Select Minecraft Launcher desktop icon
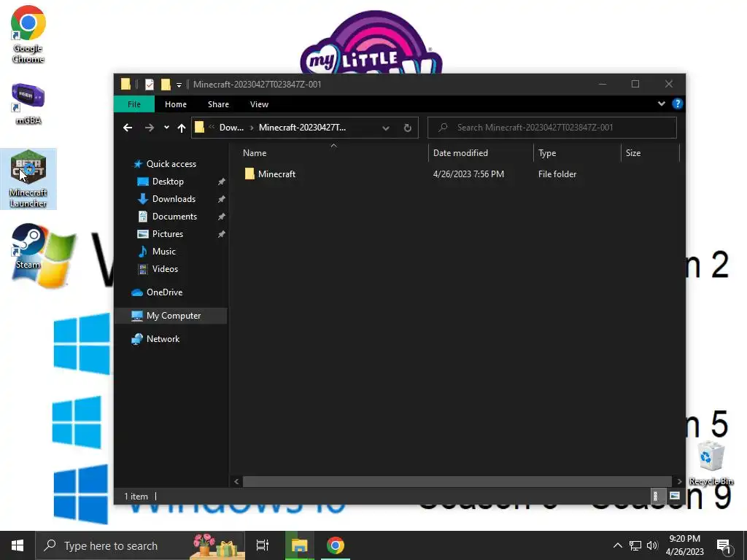 pyautogui.click(x=28, y=179)
